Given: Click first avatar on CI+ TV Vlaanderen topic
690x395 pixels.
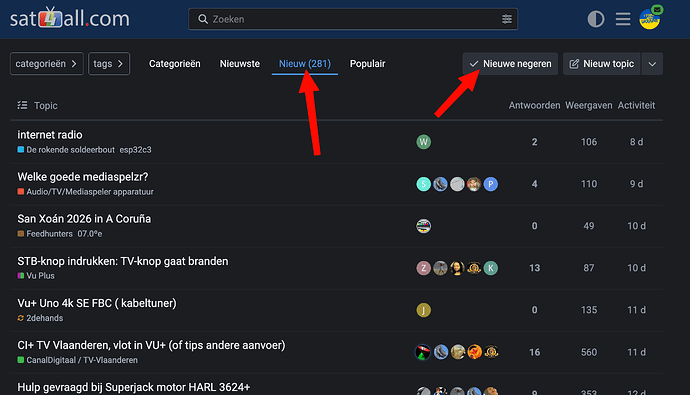Looking at the screenshot, I should (423, 352).
